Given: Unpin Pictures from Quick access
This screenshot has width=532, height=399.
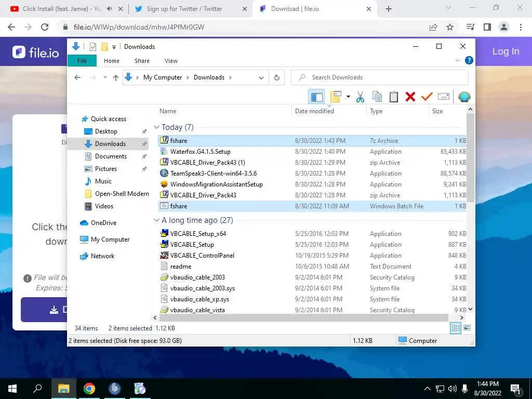Looking at the screenshot, I should 144,169.
